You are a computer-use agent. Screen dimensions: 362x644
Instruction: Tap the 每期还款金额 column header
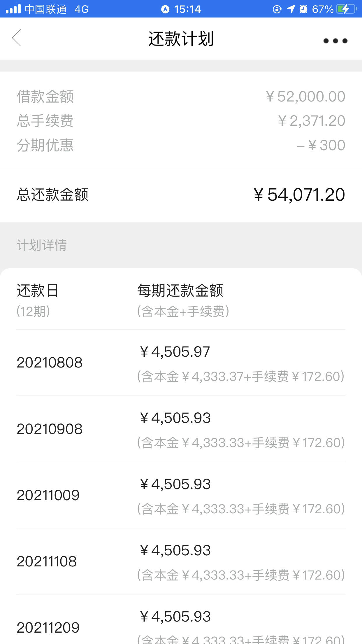[183, 300]
